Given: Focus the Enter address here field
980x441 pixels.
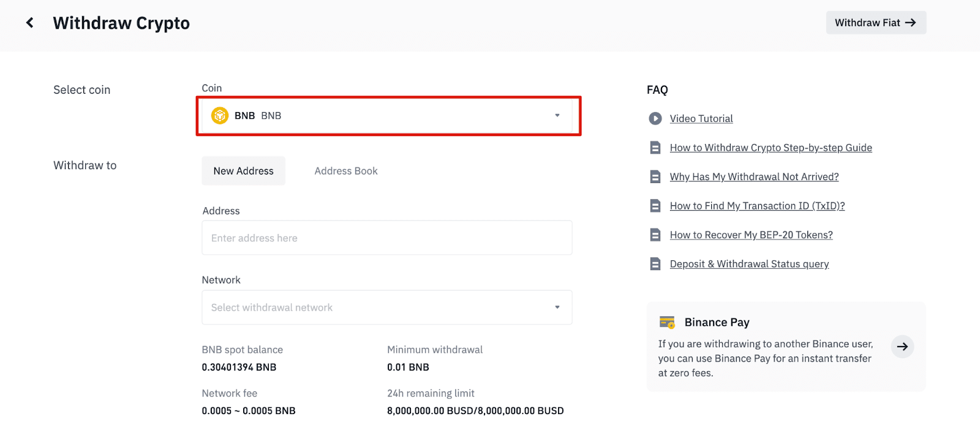Looking at the screenshot, I should click(x=386, y=238).
